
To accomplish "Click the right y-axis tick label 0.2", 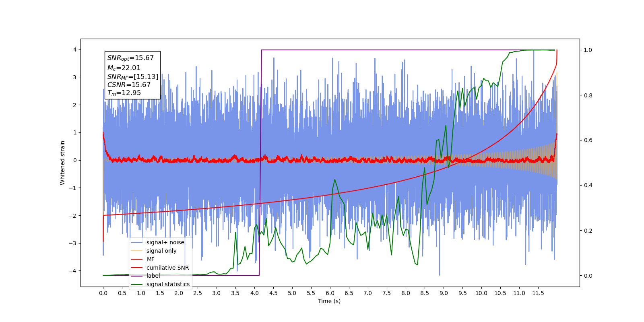I will coord(588,231).
